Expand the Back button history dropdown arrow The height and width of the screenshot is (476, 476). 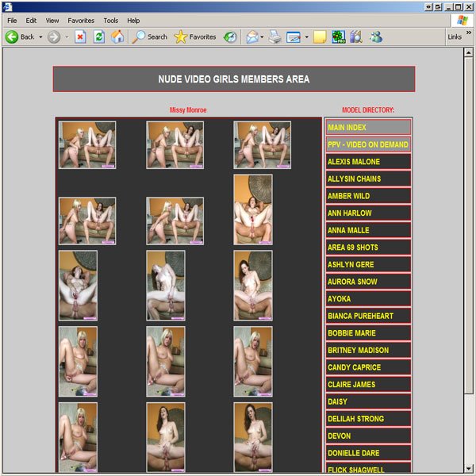pos(40,36)
